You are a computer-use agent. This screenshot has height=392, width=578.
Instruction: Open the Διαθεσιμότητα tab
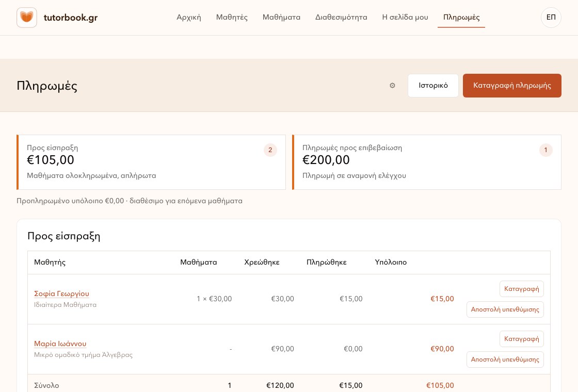click(341, 18)
